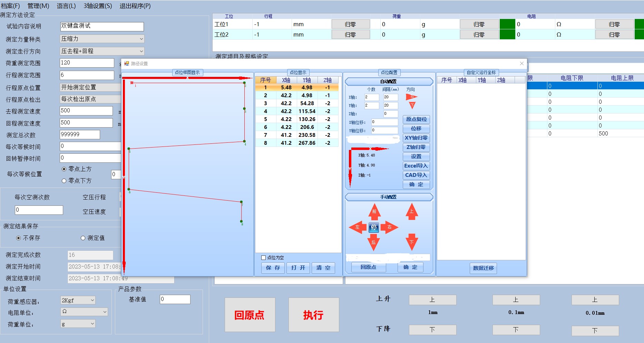Click 回原点 in the manual config panel
The image size is (644, 343).
point(369,267)
